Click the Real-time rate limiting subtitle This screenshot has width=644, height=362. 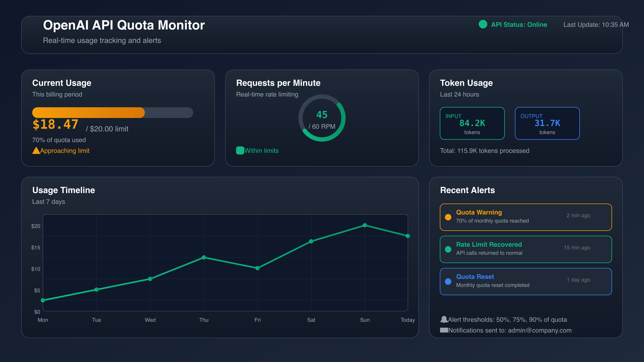267,94
